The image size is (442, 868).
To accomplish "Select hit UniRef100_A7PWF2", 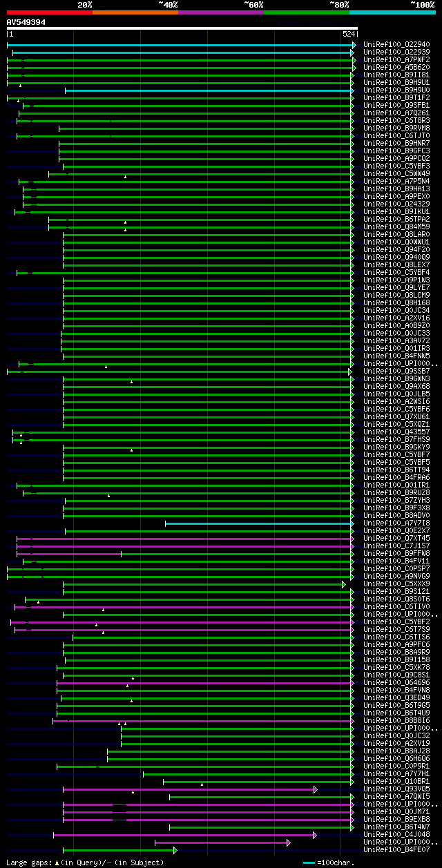I will point(396,60).
